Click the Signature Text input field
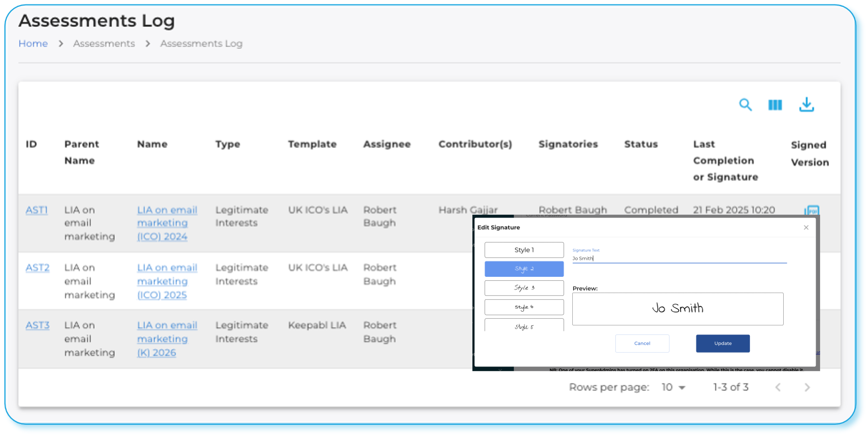The width and height of the screenshot is (868, 436). [678, 258]
